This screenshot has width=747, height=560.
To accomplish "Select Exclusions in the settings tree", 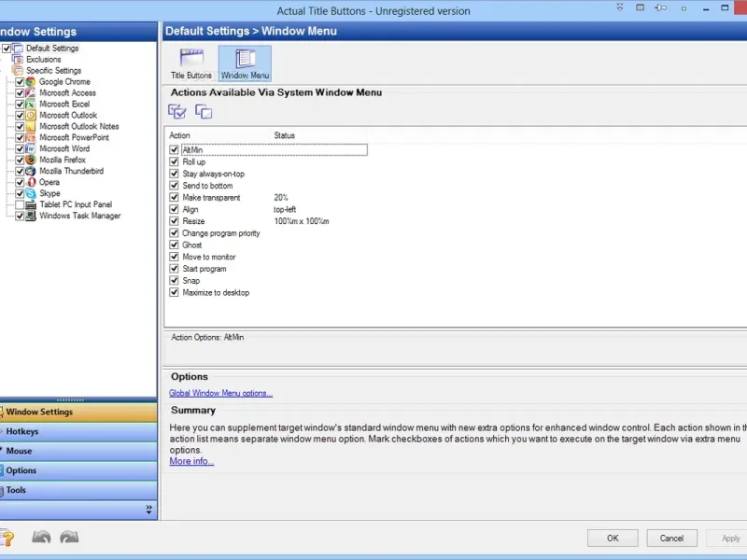I will pyautogui.click(x=43, y=60).
